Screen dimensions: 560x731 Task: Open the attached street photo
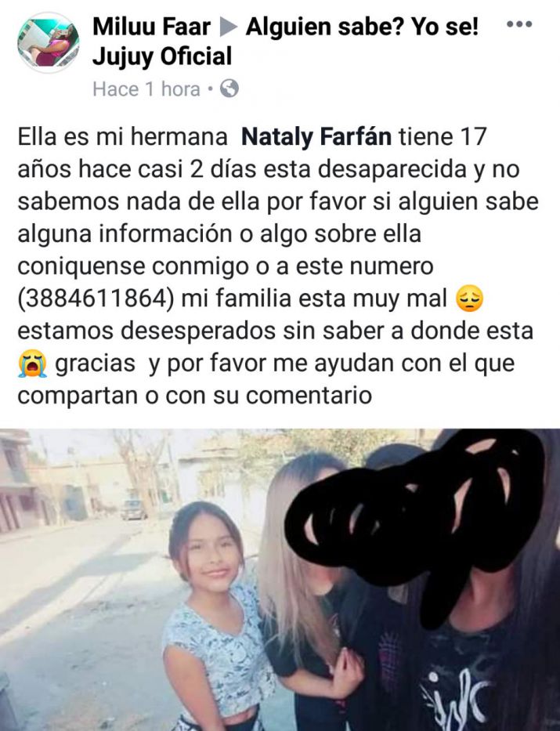point(280,580)
